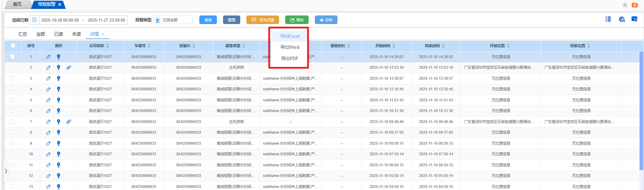
Task: Click the star favorite icon
Action: point(625,5)
